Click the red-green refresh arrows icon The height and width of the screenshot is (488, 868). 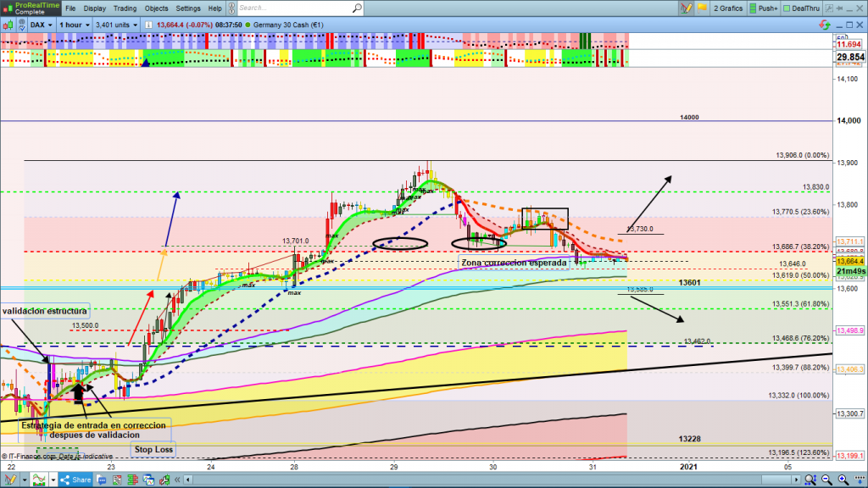tap(823, 25)
